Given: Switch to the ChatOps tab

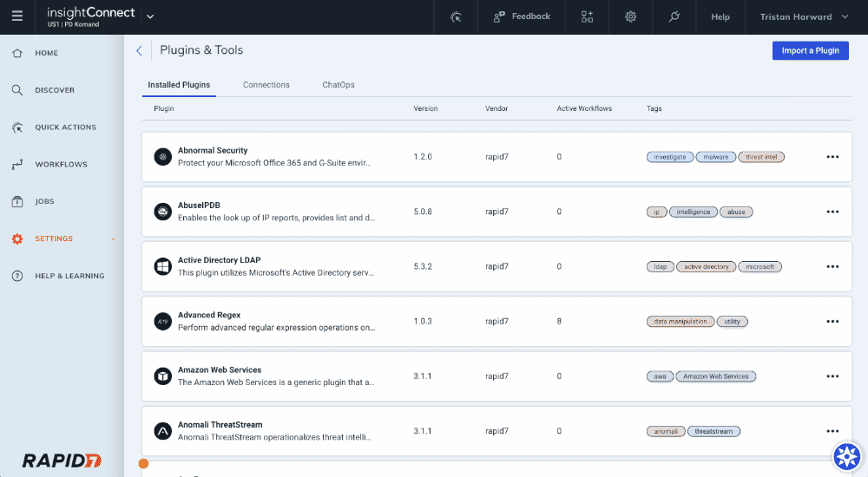Looking at the screenshot, I should pos(339,85).
